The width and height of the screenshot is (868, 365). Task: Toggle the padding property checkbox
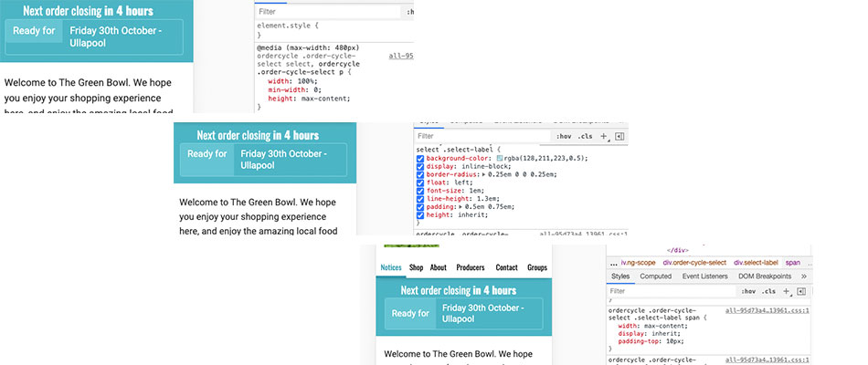click(420, 207)
